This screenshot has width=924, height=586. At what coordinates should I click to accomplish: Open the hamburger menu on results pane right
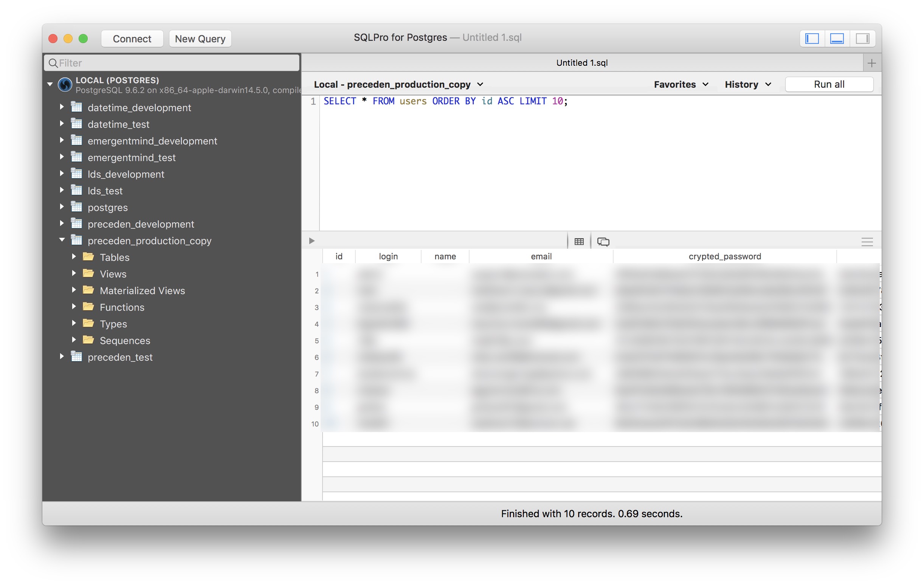tap(867, 242)
